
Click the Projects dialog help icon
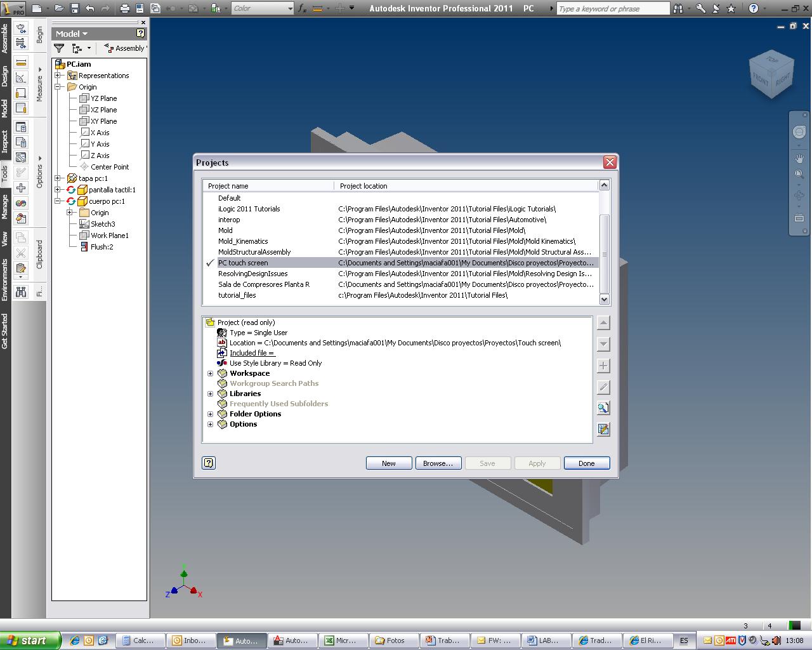(x=209, y=463)
